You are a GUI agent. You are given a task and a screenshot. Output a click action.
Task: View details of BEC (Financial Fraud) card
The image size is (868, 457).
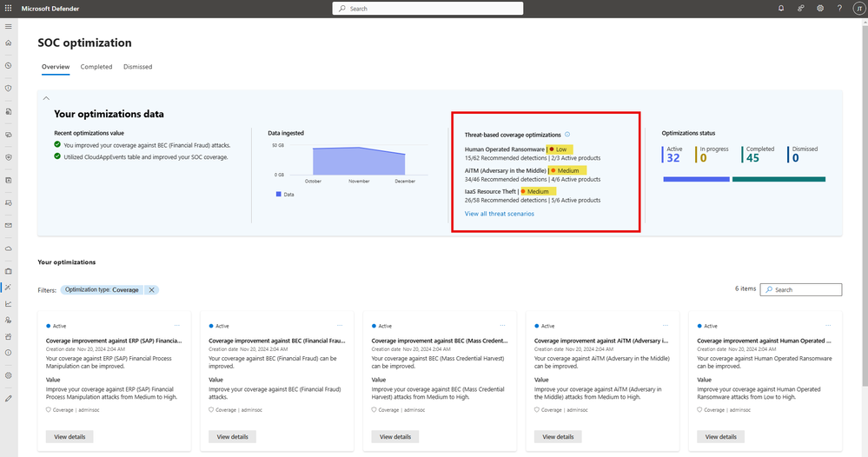click(233, 436)
